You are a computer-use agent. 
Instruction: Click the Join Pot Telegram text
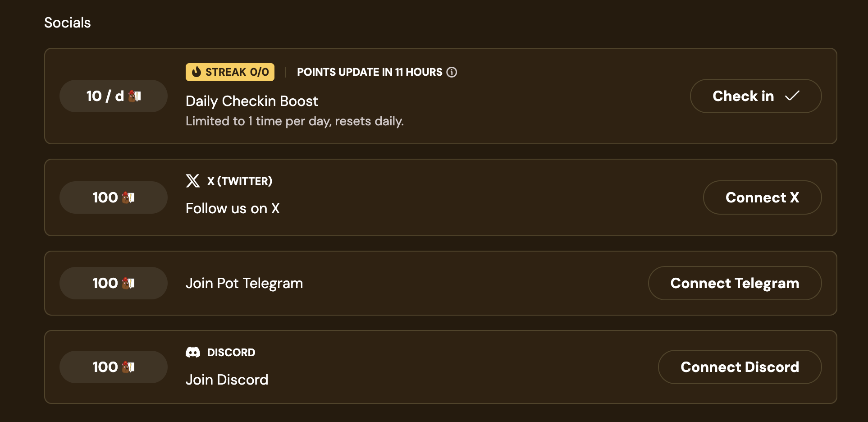click(x=244, y=283)
